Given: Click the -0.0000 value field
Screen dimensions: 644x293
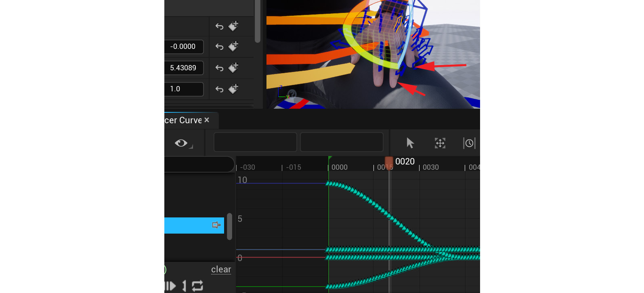Looking at the screenshot, I should click(184, 46).
